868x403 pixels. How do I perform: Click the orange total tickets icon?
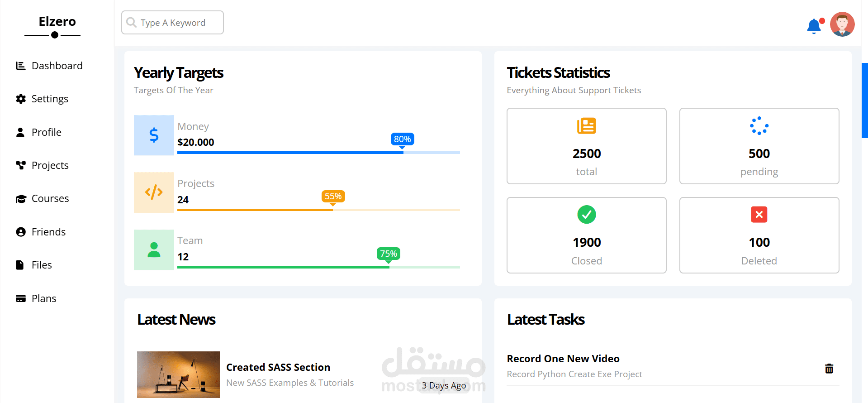pyautogui.click(x=586, y=126)
